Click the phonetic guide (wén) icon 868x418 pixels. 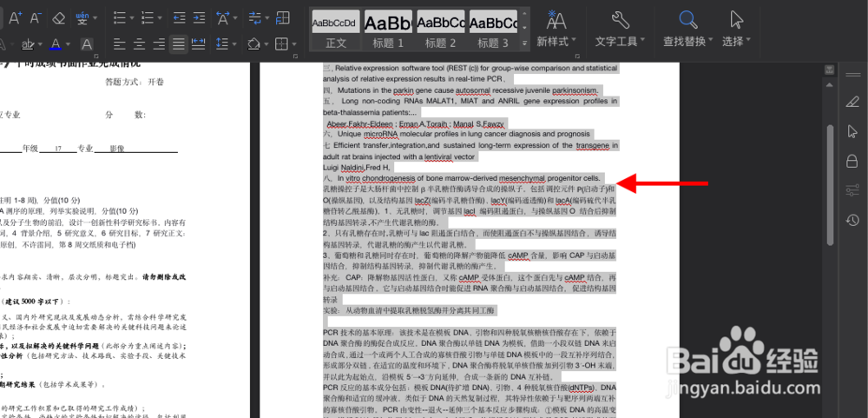[x=82, y=17]
